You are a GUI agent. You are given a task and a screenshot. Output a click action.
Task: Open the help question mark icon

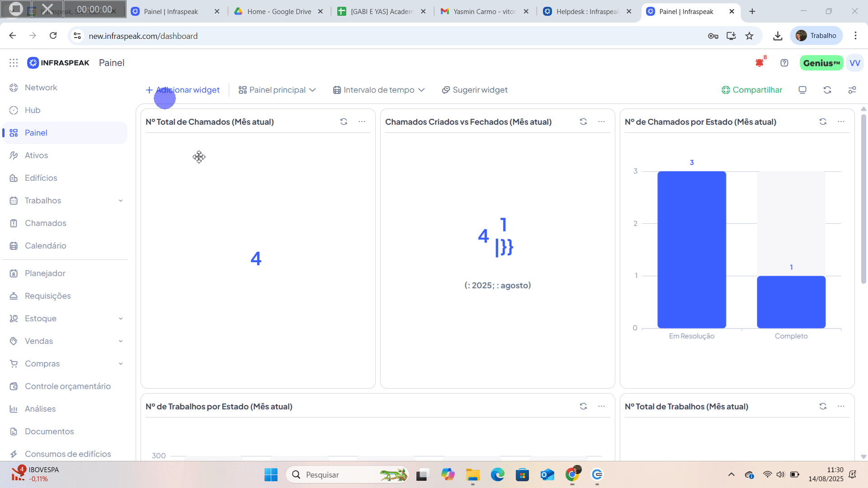(784, 63)
